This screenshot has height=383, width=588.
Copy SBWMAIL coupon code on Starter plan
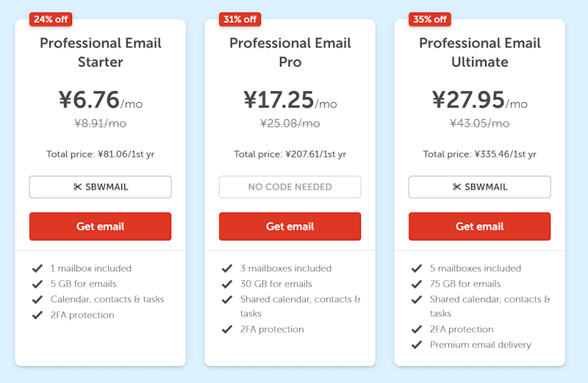pyautogui.click(x=100, y=187)
